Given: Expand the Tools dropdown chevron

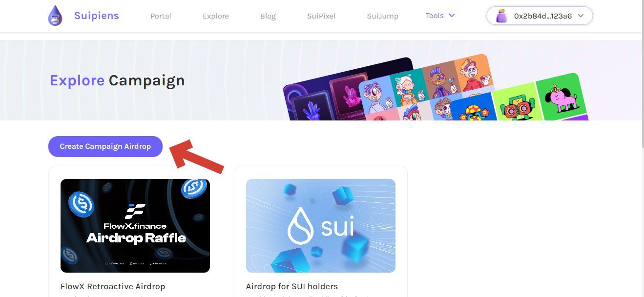Looking at the screenshot, I should (x=452, y=16).
